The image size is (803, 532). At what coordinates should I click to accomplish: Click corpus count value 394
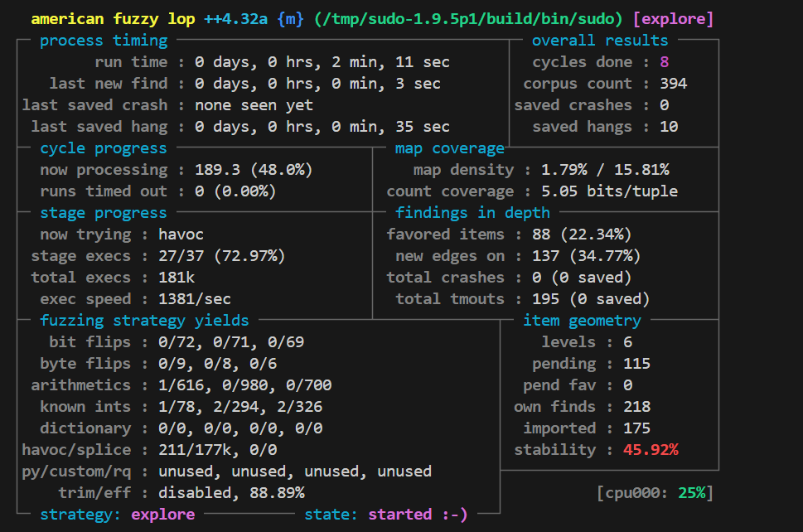pyautogui.click(x=674, y=84)
